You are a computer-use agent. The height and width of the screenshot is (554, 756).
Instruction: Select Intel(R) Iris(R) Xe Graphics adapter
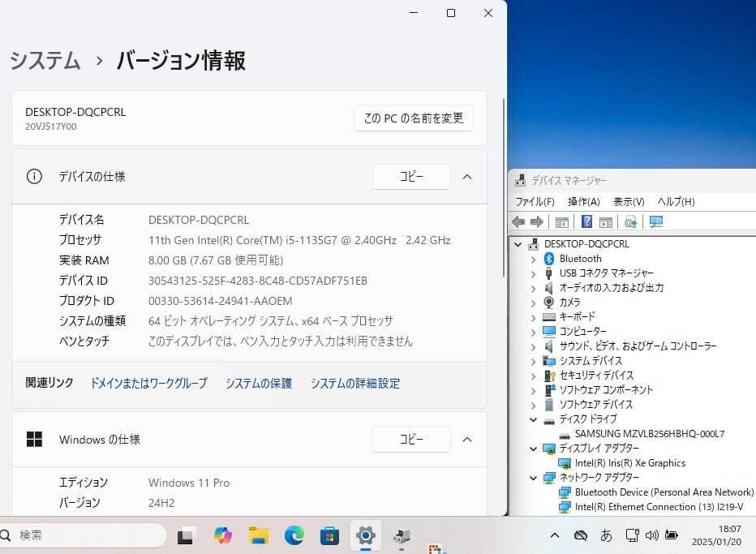629,463
